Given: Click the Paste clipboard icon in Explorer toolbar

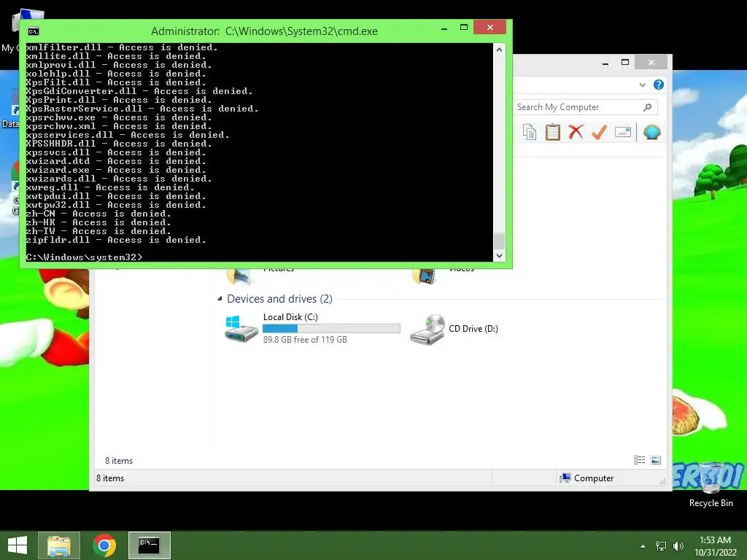Looking at the screenshot, I should [553, 132].
